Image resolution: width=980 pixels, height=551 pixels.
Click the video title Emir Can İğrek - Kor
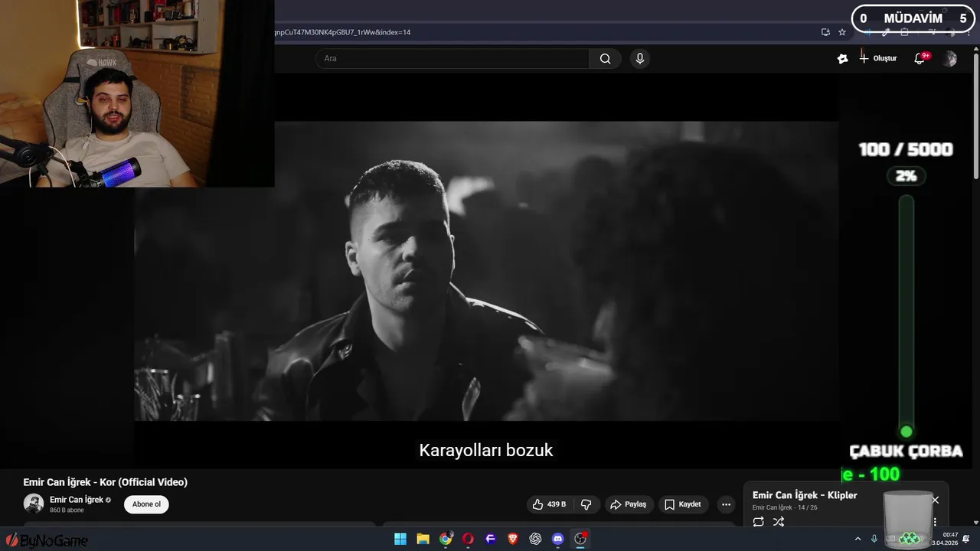point(106,482)
